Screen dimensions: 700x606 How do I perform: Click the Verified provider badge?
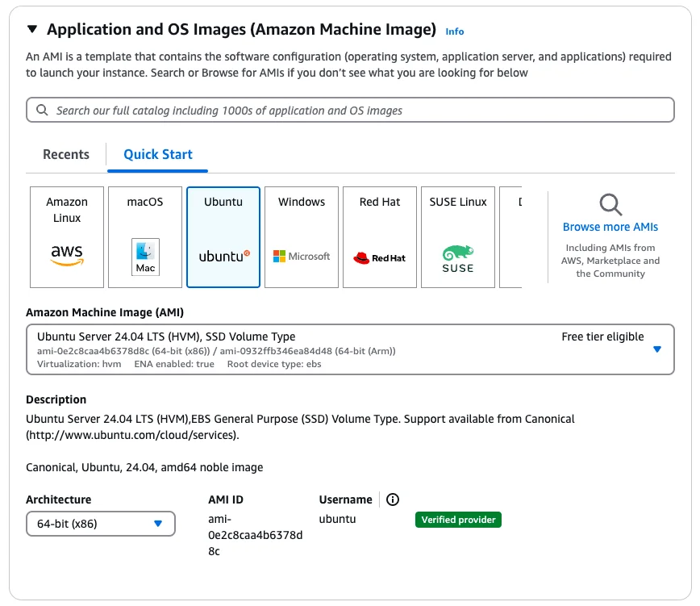(x=459, y=520)
